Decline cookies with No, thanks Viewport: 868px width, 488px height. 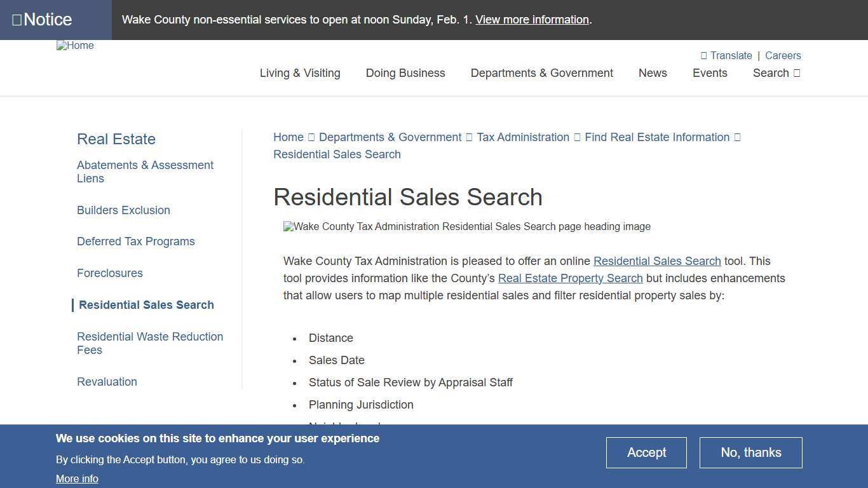750,452
